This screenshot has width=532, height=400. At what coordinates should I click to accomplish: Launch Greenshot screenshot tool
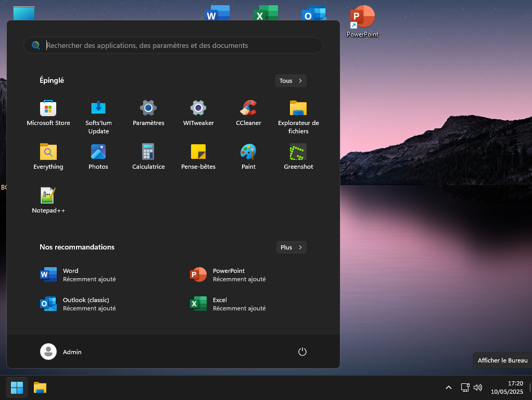tap(298, 157)
